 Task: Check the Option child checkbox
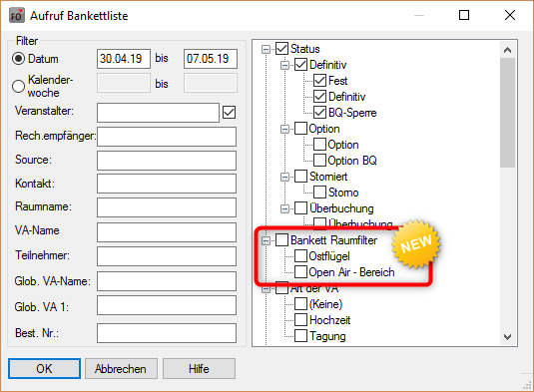(x=319, y=145)
